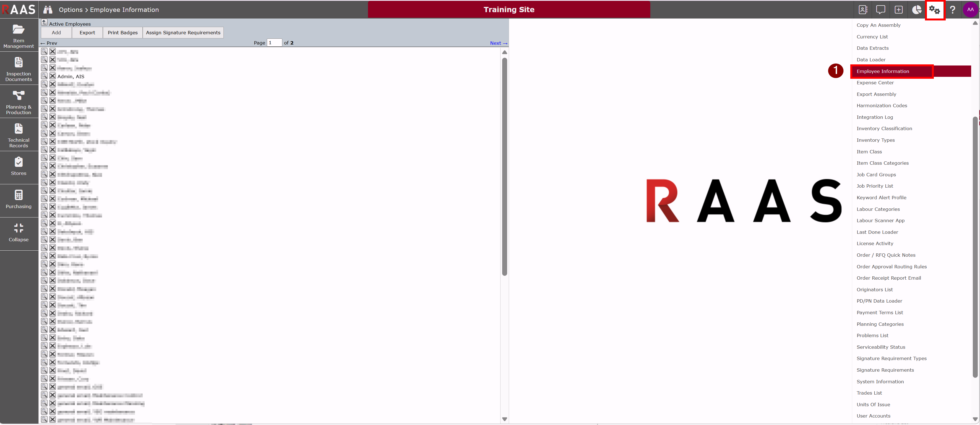Image resolution: width=980 pixels, height=425 pixels.
Task: Open Inventory Classification menu item
Action: point(884,128)
